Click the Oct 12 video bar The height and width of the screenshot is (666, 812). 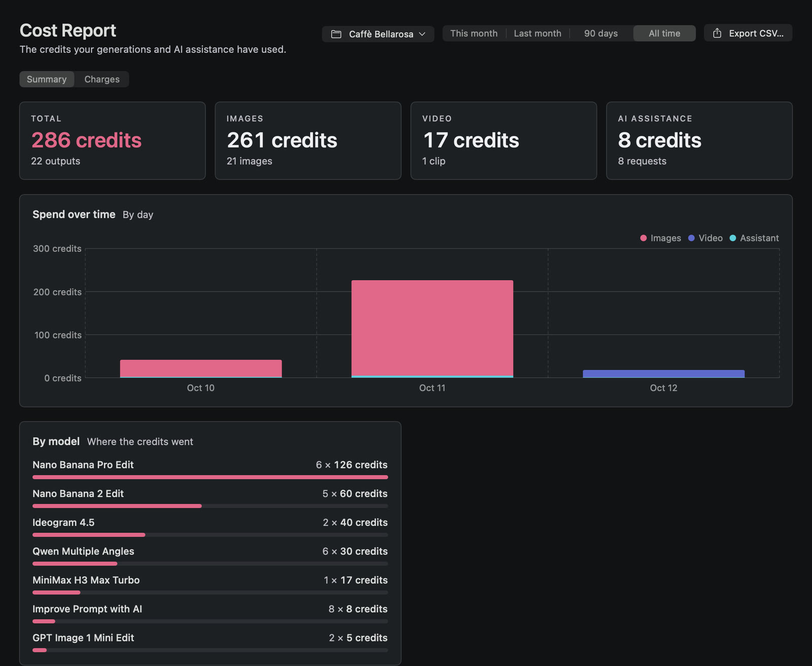point(664,374)
